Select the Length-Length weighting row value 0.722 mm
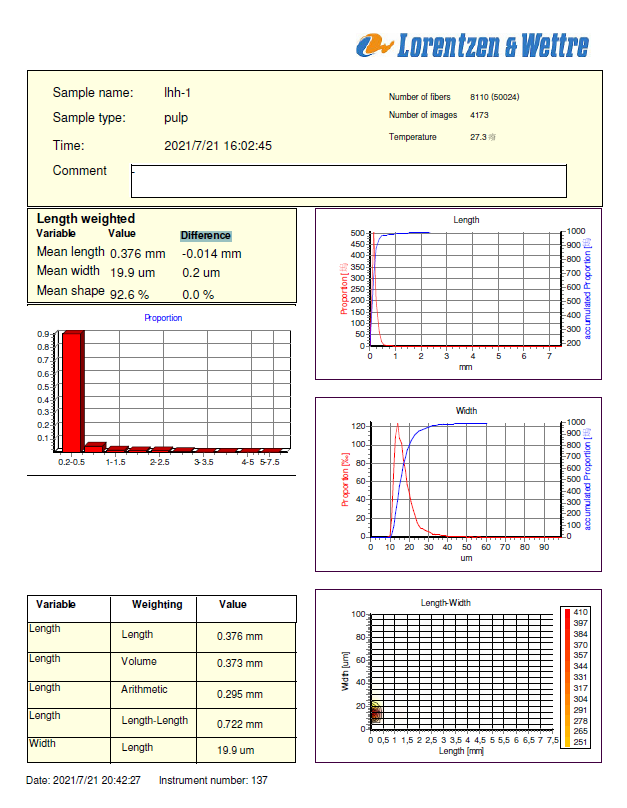This screenshot has width=627, height=808. click(x=240, y=724)
